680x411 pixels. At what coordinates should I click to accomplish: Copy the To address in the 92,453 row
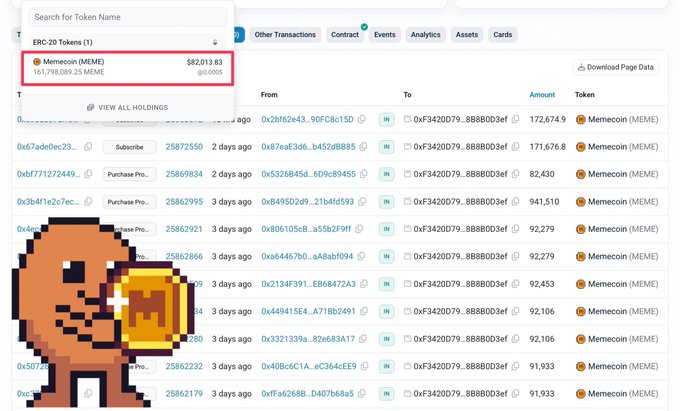515,284
